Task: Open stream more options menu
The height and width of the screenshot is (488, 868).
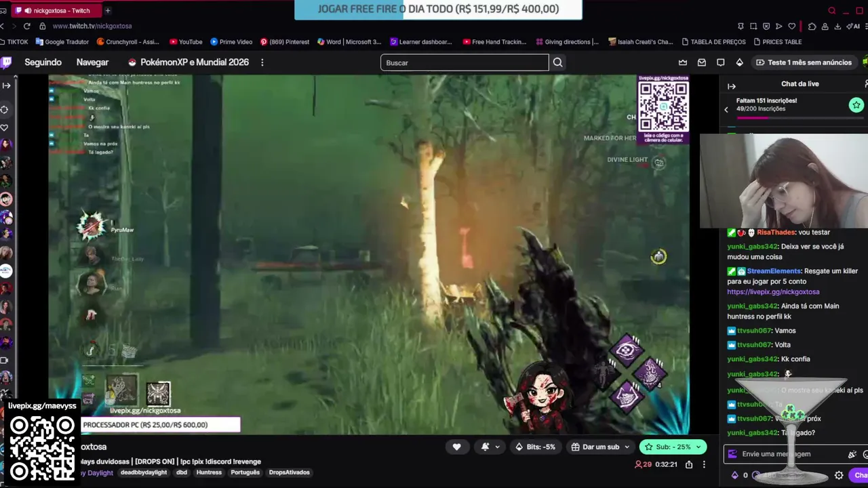Action: [704, 464]
